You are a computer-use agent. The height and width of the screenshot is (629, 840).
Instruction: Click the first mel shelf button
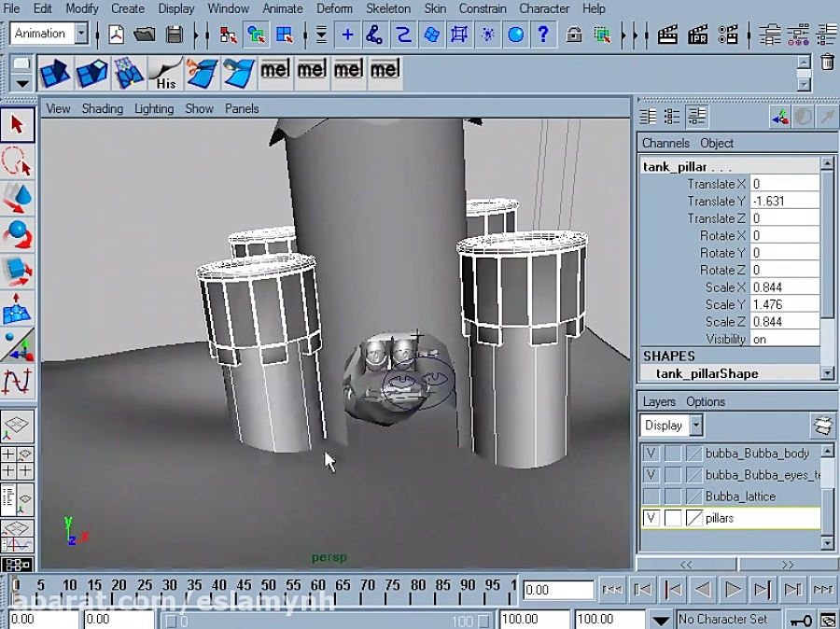pyautogui.click(x=274, y=69)
